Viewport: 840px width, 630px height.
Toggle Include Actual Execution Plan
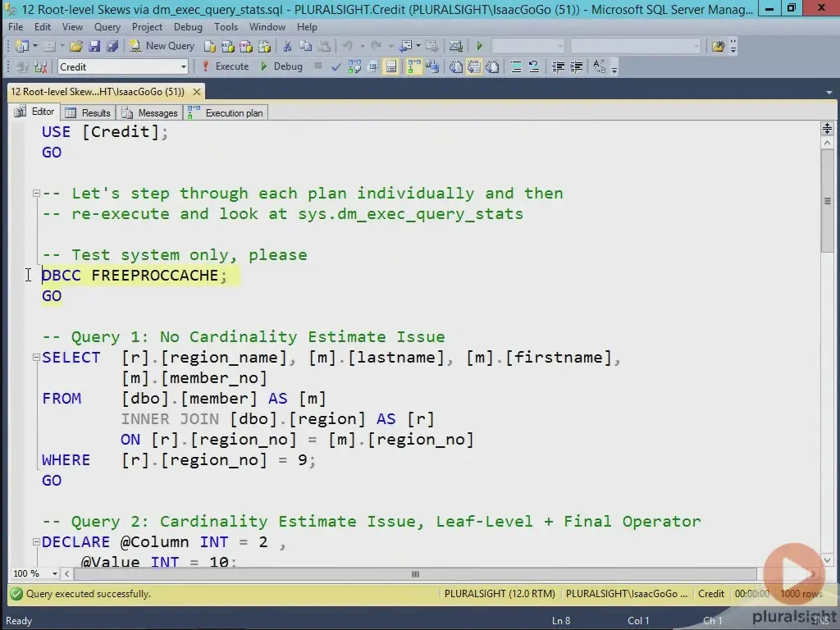point(414,67)
